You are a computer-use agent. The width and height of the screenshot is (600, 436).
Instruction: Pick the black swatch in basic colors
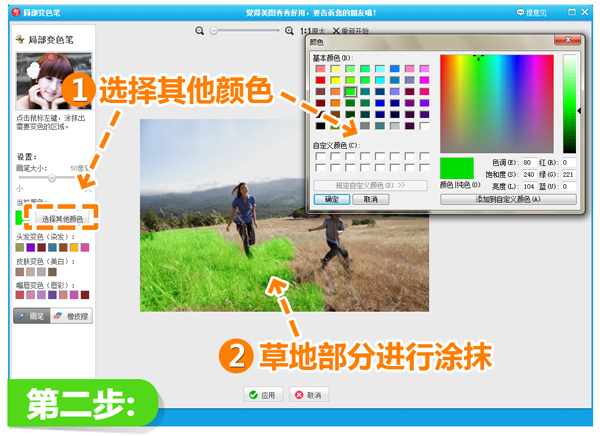pyautogui.click(x=320, y=126)
